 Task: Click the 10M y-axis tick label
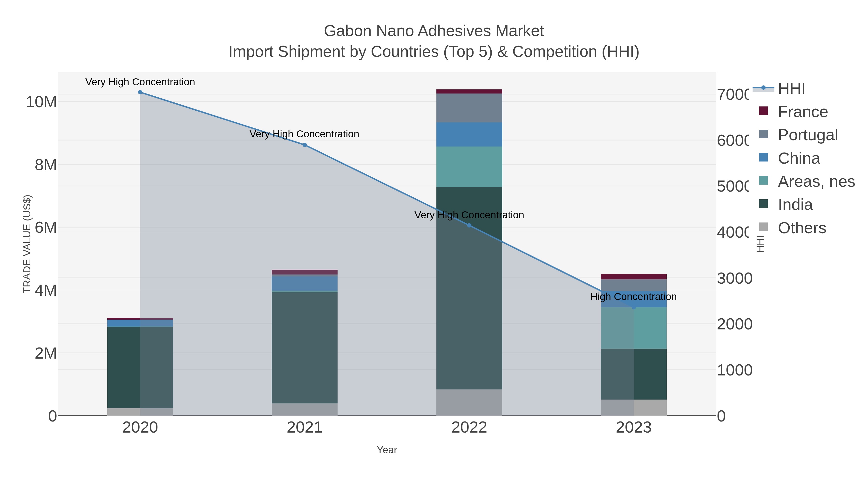(41, 102)
